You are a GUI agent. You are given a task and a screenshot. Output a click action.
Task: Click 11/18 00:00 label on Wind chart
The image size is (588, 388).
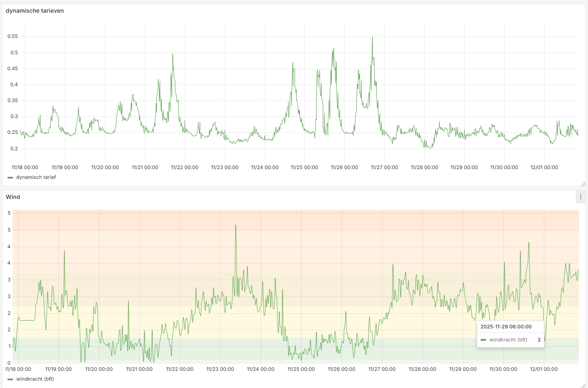(18, 369)
